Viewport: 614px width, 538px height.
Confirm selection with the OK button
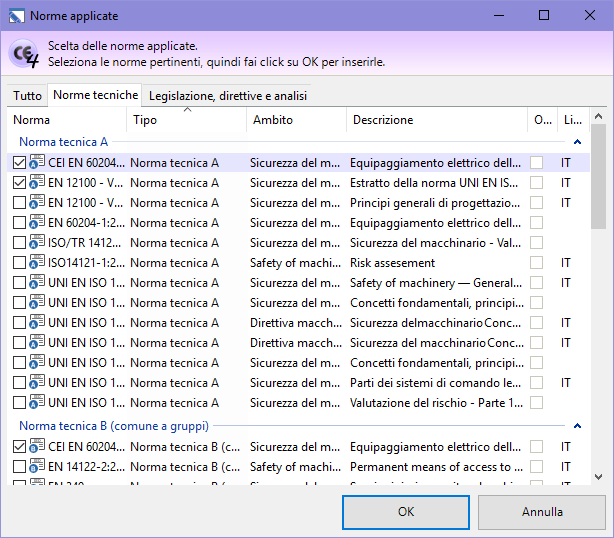tap(406, 512)
